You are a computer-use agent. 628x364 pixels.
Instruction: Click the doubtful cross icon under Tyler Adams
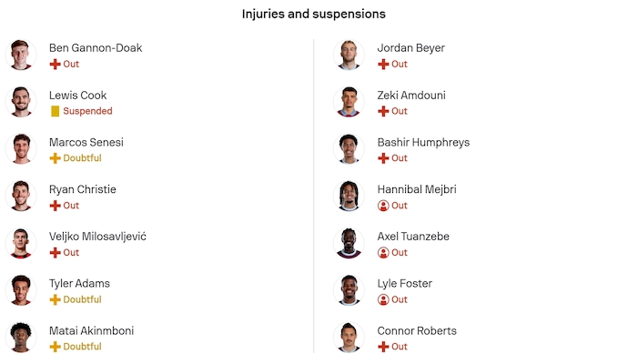55,299
